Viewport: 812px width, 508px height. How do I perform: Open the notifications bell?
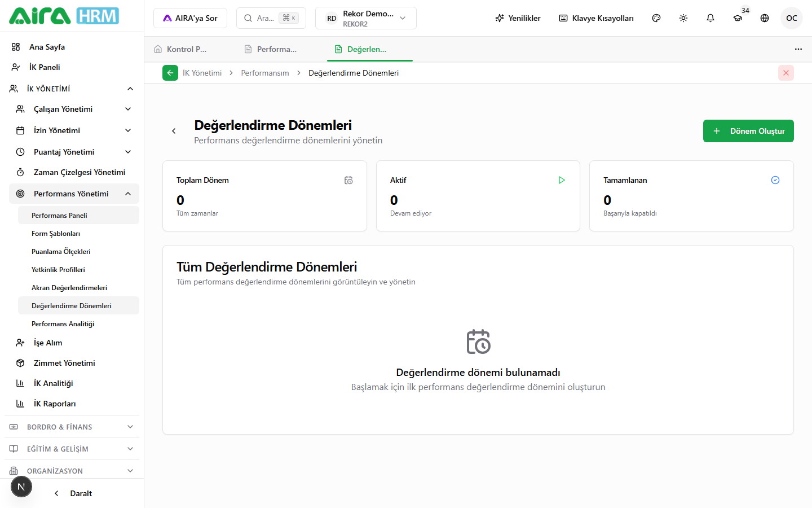click(710, 18)
